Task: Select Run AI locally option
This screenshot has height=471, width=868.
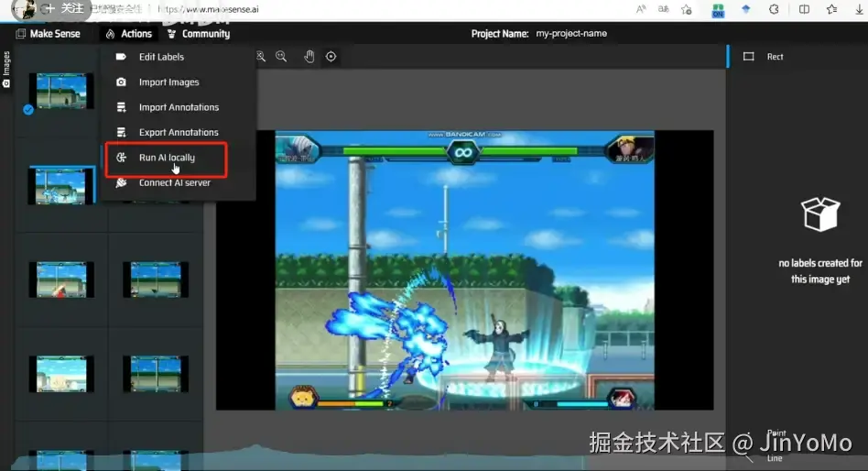Action: 166,159
